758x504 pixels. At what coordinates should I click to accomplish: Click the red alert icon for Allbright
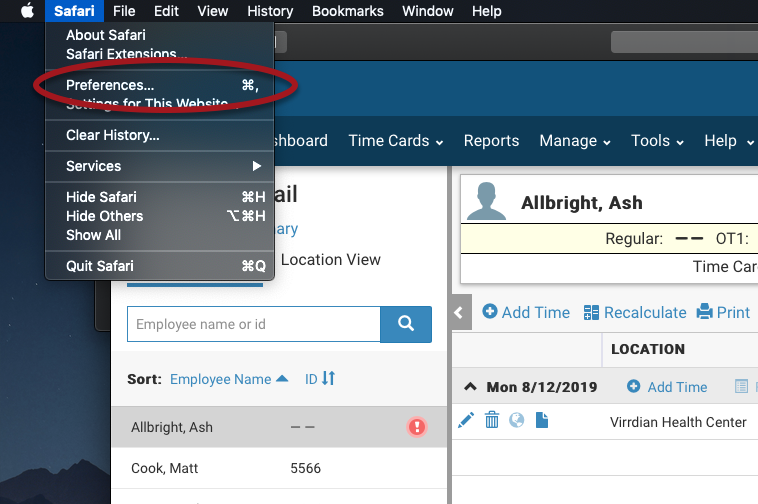(417, 427)
